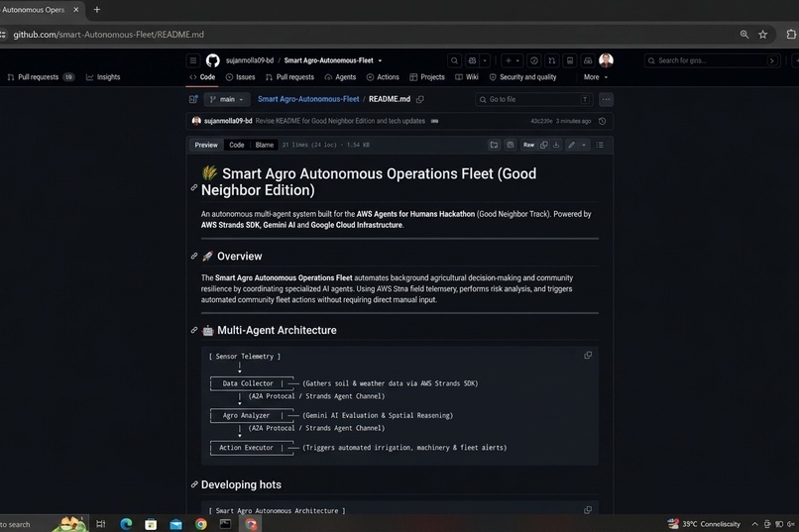Viewport: 799px width, 532px height.
Task: Switch to the Agents tab
Action: pyautogui.click(x=340, y=77)
